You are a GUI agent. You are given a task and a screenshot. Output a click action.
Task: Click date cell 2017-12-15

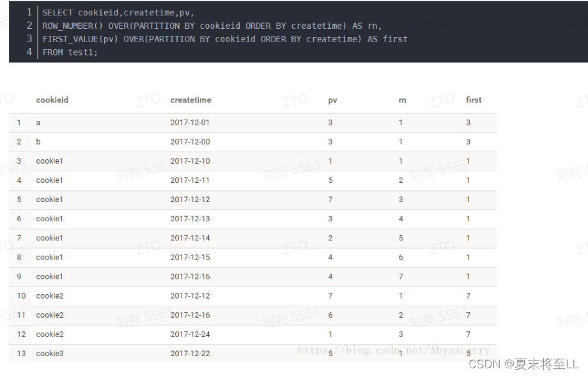[x=190, y=258]
